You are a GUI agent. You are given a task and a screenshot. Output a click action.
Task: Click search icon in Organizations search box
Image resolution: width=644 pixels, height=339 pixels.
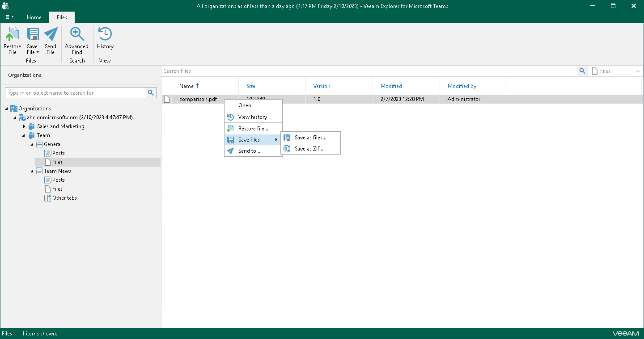point(151,93)
